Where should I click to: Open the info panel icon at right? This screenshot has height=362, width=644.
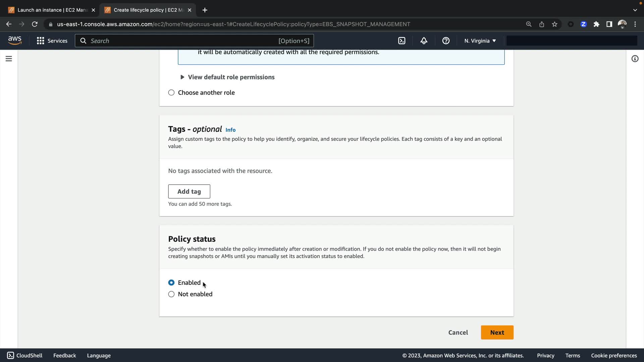pyautogui.click(x=635, y=59)
